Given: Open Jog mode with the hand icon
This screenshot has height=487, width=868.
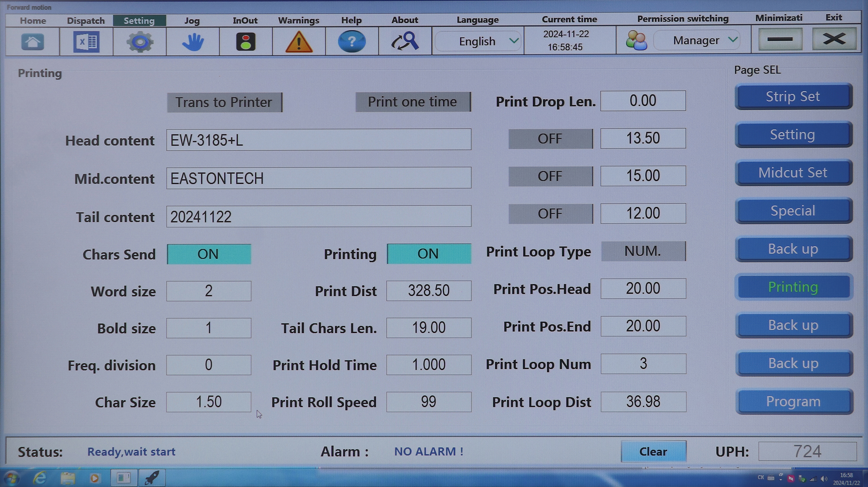Looking at the screenshot, I should [193, 42].
